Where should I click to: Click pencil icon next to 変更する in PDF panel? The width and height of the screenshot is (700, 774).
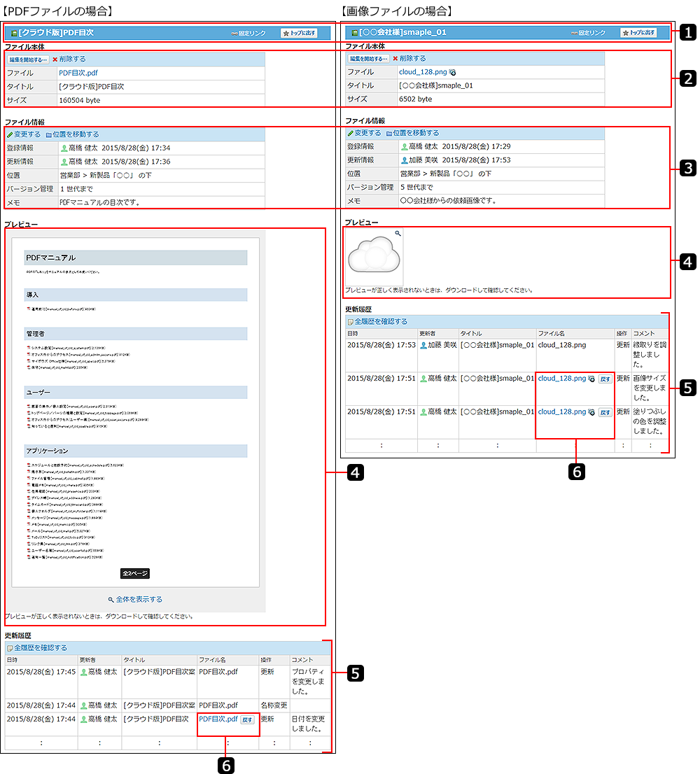(10, 134)
